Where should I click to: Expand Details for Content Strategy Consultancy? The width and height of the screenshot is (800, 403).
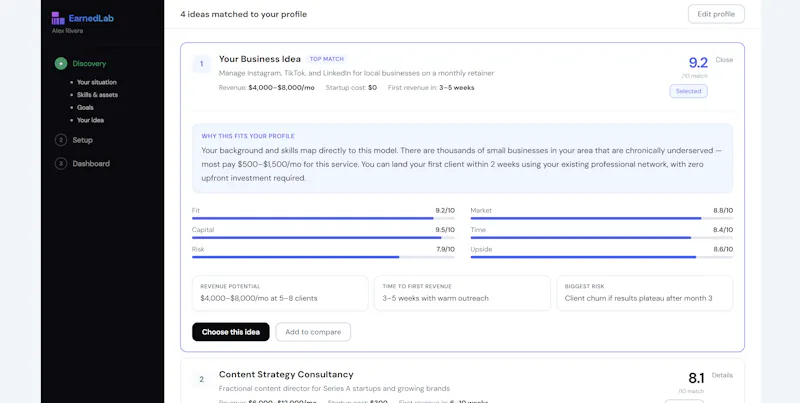(x=722, y=375)
